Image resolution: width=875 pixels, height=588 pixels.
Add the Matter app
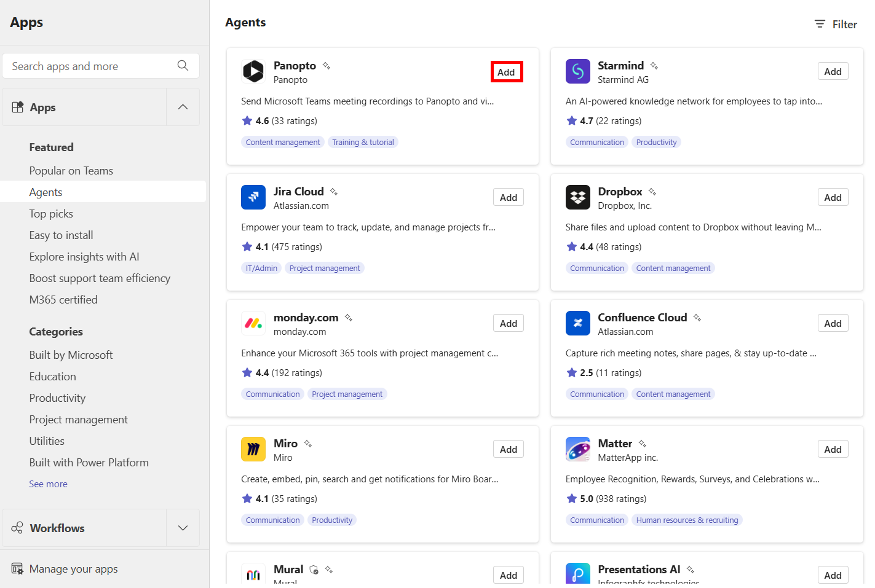click(833, 449)
